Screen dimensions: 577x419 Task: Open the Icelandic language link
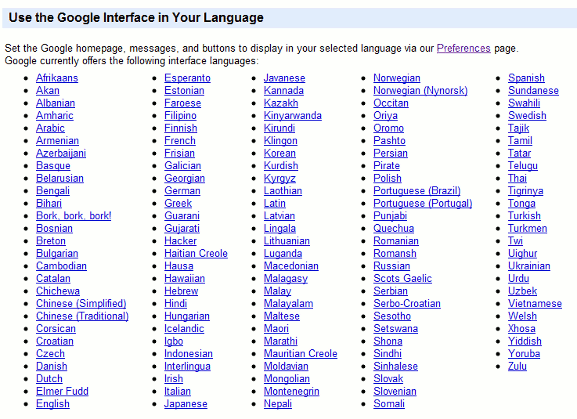184,329
